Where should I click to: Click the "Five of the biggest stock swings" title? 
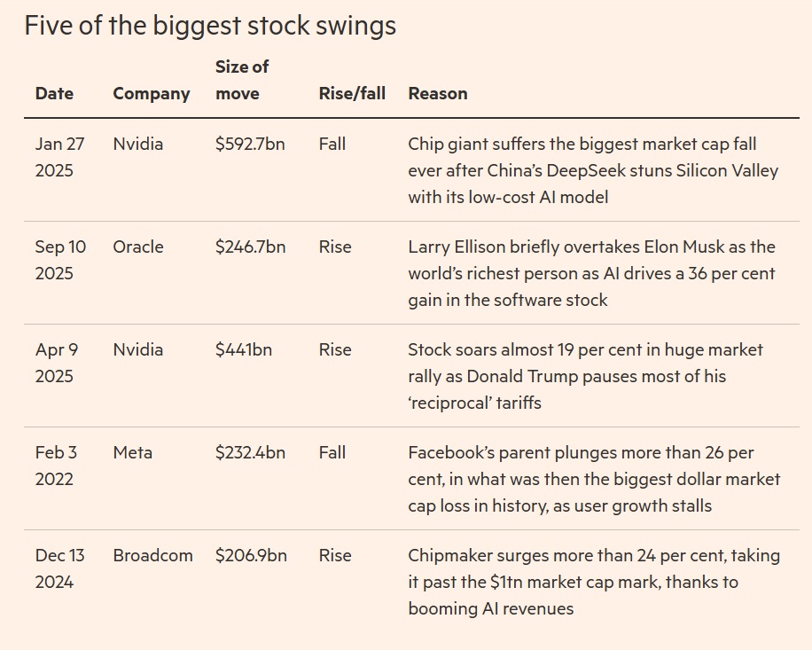pos(210,26)
